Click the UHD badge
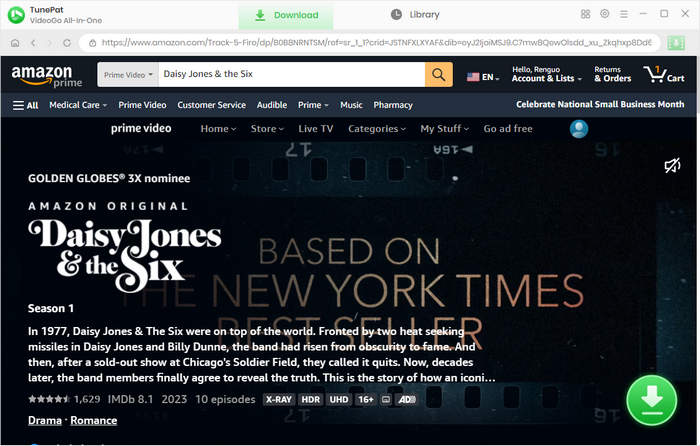Screen dimensions: 700x446 point(339,400)
